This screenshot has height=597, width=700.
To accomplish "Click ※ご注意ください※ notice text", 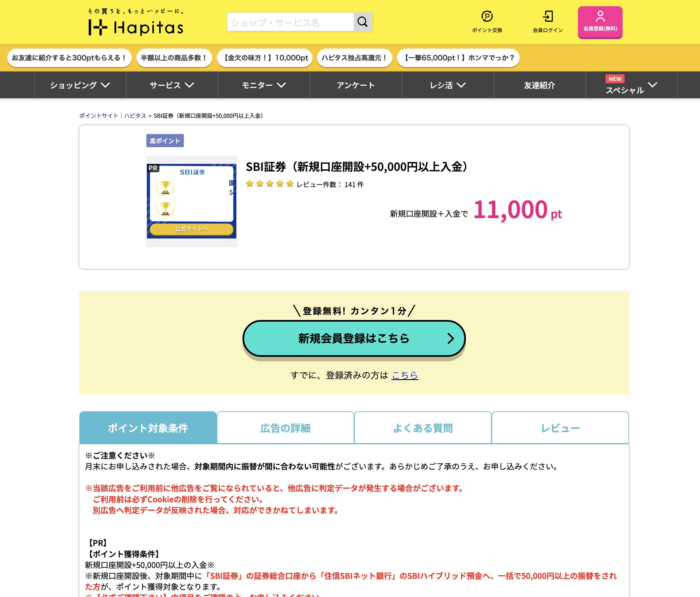I will [120, 455].
